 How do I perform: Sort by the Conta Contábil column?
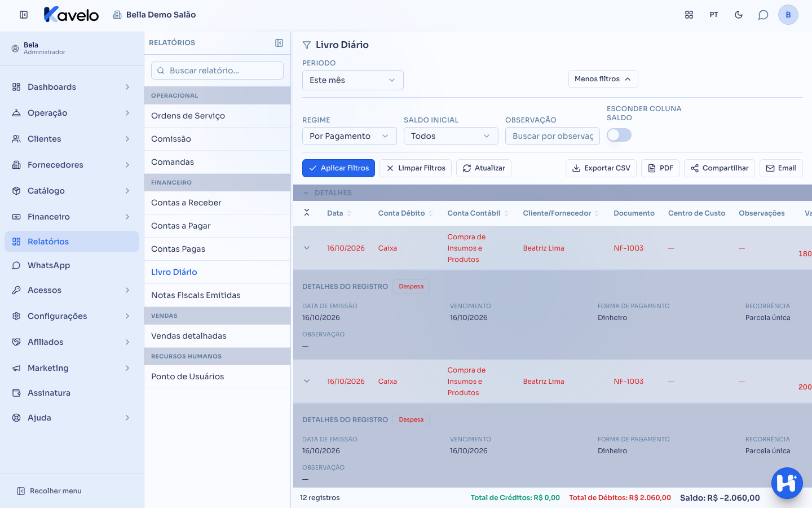click(478, 213)
